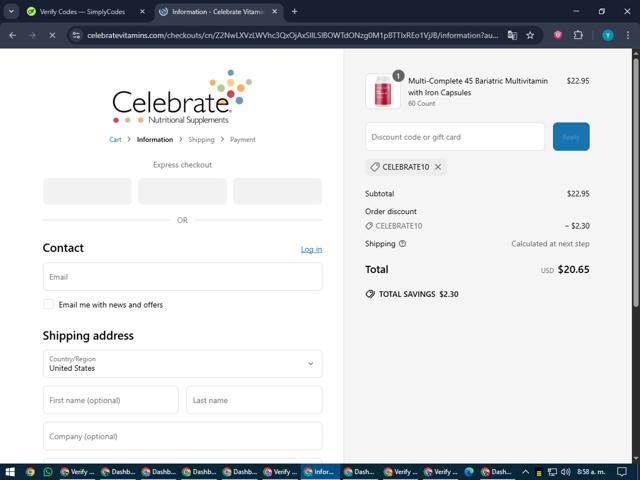Screen dimensions: 640x480
Task: Open the Chrome profile avatar
Action: [608, 36]
